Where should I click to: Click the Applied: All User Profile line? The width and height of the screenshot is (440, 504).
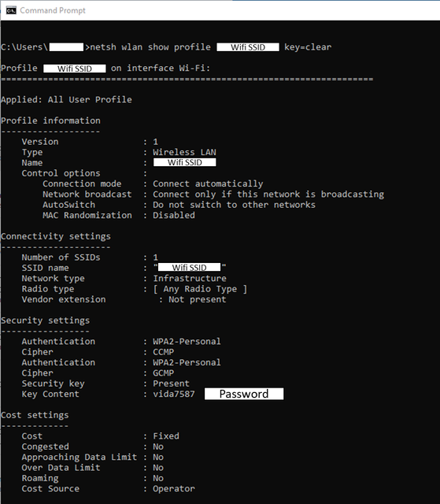[66, 100]
